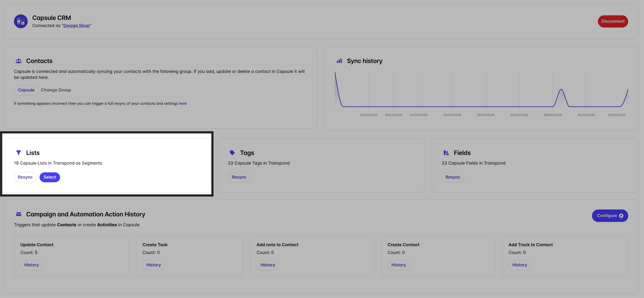Click the 'Add Track to Contact' card title
This screenshot has height=298, width=644.
click(530, 245)
